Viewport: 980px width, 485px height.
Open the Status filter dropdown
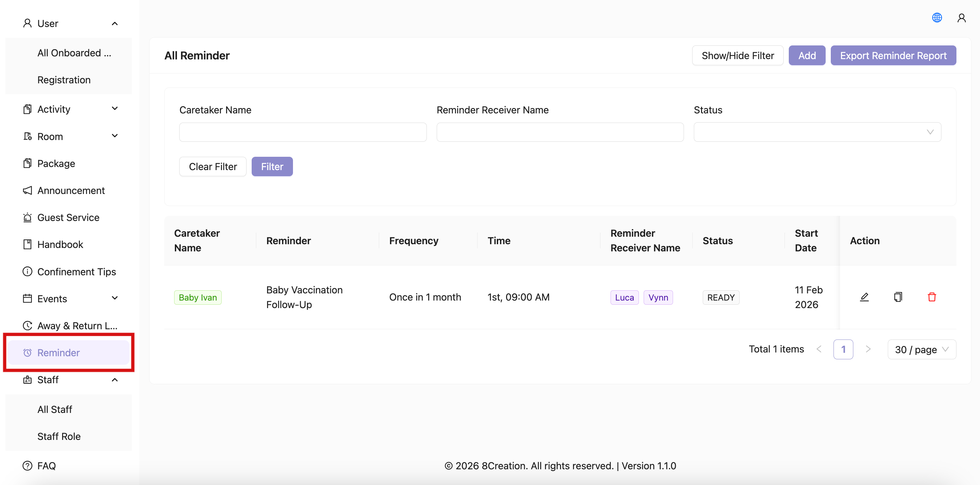[x=817, y=132]
